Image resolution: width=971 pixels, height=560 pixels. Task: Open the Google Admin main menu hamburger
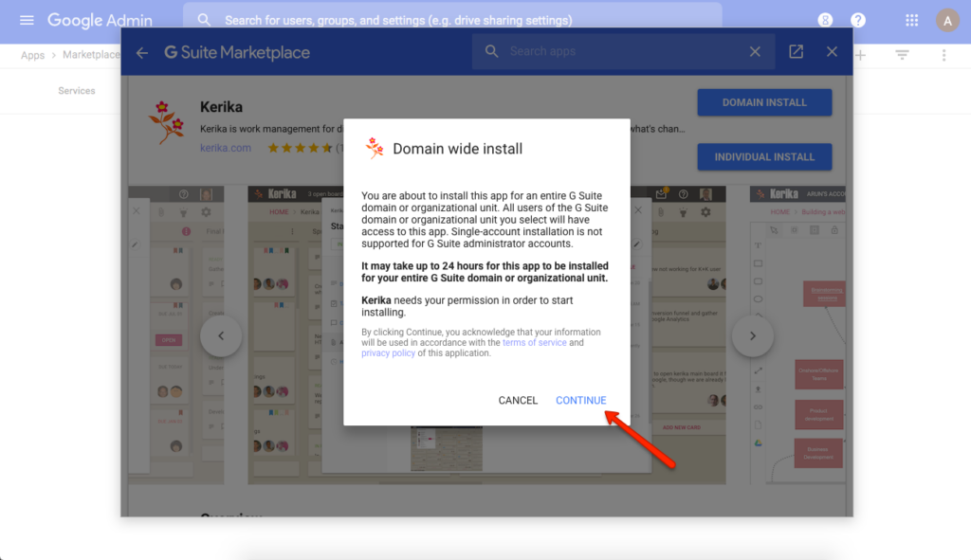(27, 20)
